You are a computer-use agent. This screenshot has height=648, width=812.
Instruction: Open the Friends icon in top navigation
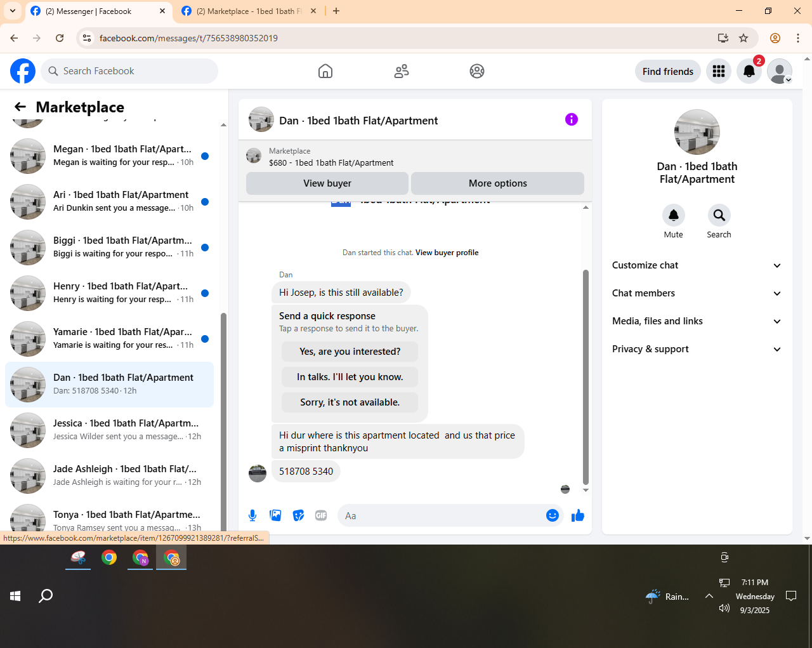point(401,71)
